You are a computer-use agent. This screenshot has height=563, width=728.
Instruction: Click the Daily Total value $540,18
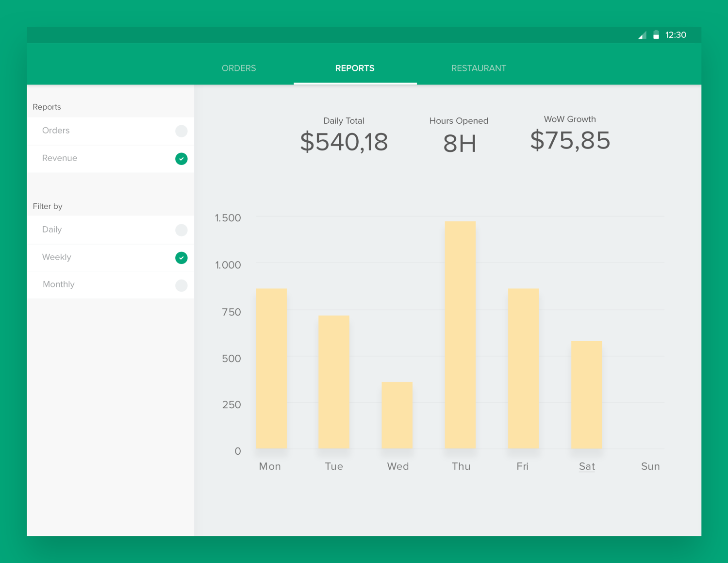tap(344, 142)
